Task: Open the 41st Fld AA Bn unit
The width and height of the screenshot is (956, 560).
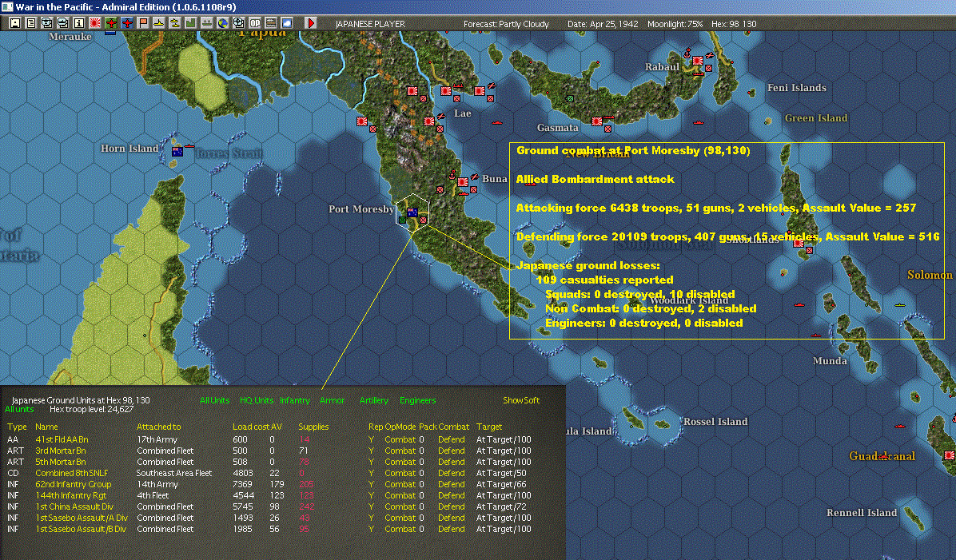Action: [62, 439]
